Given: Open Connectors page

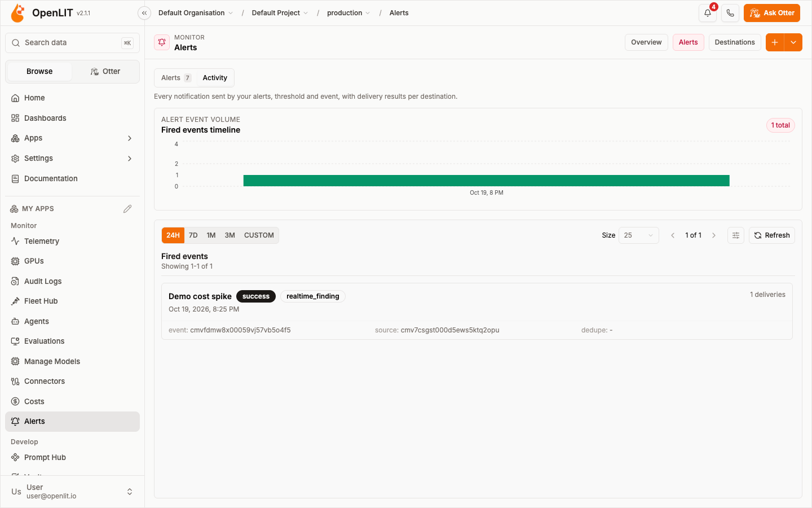Looking at the screenshot, I should click(72, 382).
